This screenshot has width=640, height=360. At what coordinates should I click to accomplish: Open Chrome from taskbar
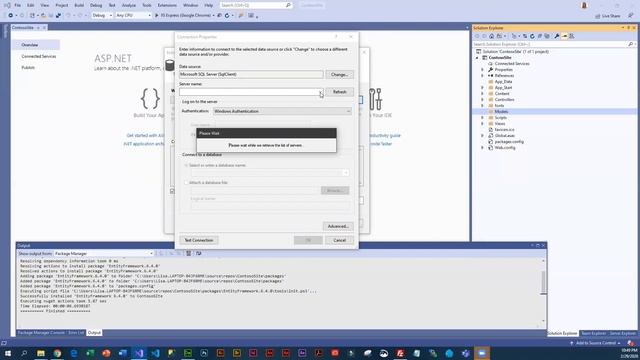(57, 353)
